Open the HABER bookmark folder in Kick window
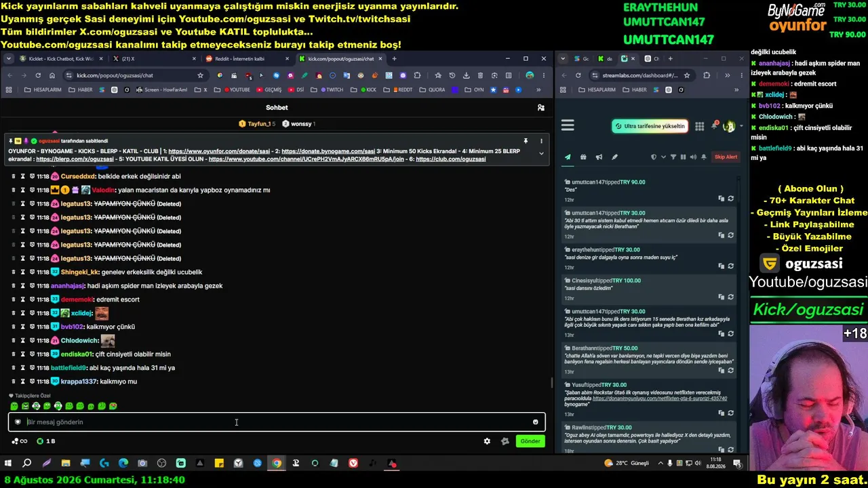The width and height of the screenshot is (868, 488). tap(81, 89)
